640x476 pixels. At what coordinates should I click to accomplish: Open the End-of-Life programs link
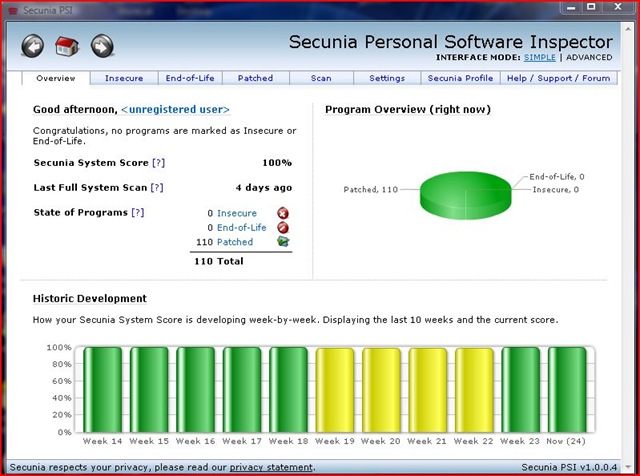pos(242,227)
